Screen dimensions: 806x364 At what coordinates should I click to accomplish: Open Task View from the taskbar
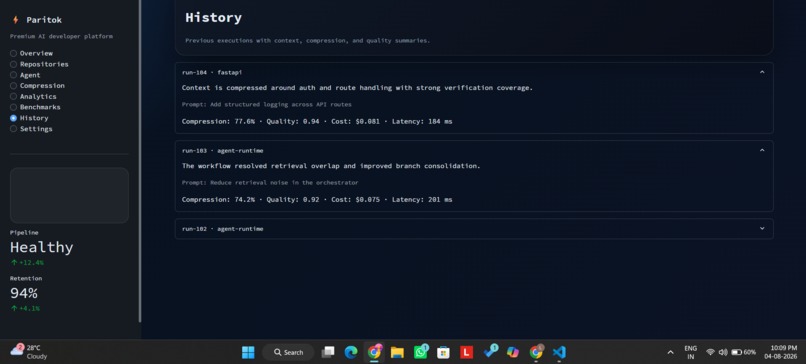(x=327, y=352)
